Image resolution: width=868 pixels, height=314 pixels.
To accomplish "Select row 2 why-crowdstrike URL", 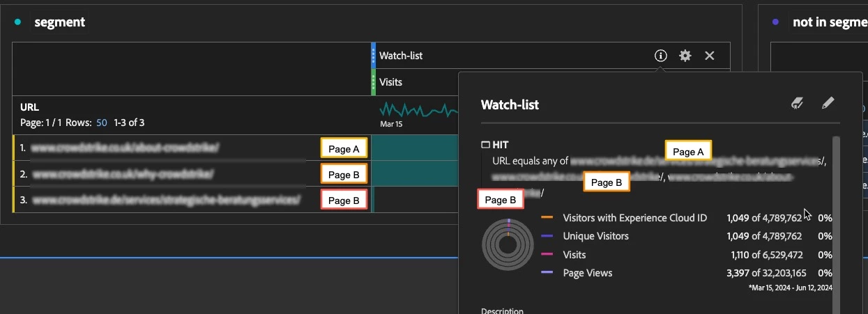I will point(123,173).
